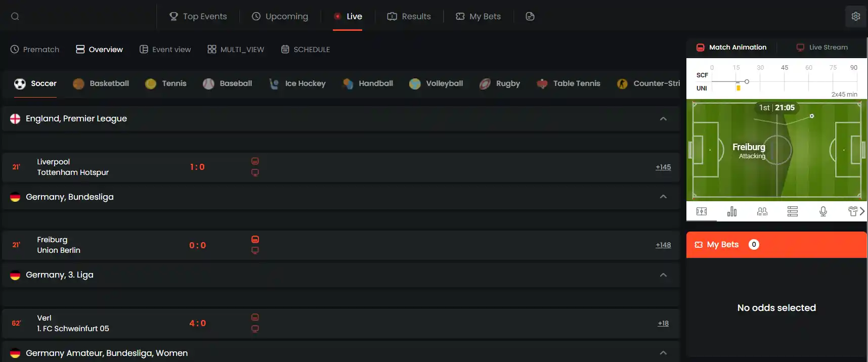Screen dimensions: 868x362
Task: Click the betslip count badge 0
Action: [754, 245]
